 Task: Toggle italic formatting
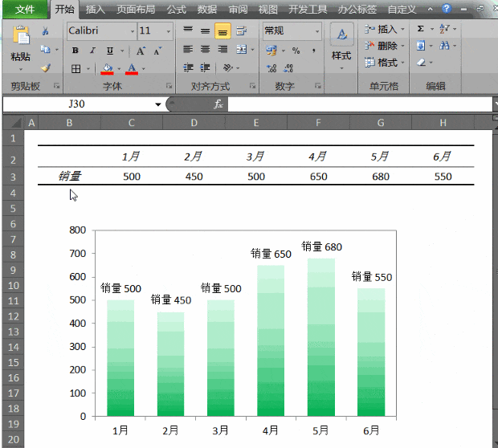pos(92,50)
